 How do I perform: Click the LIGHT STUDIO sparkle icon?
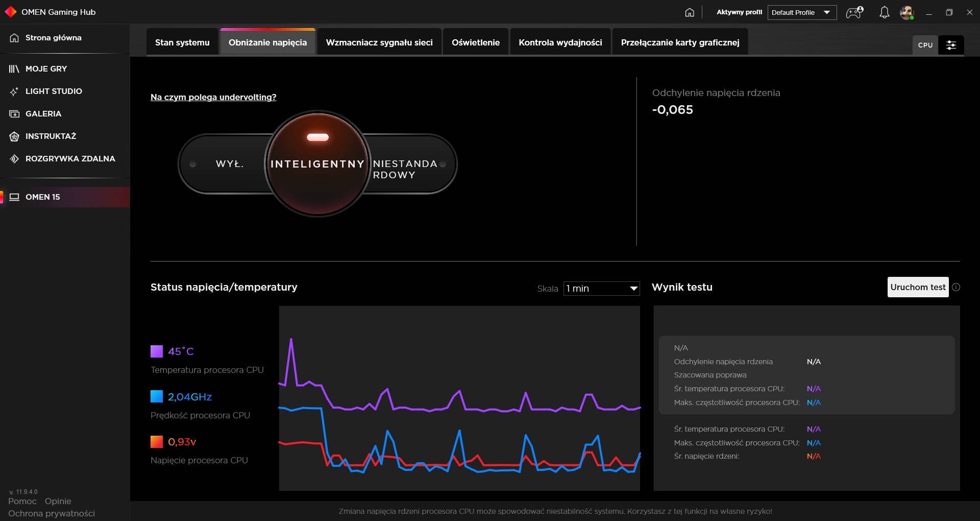point(14,91)
